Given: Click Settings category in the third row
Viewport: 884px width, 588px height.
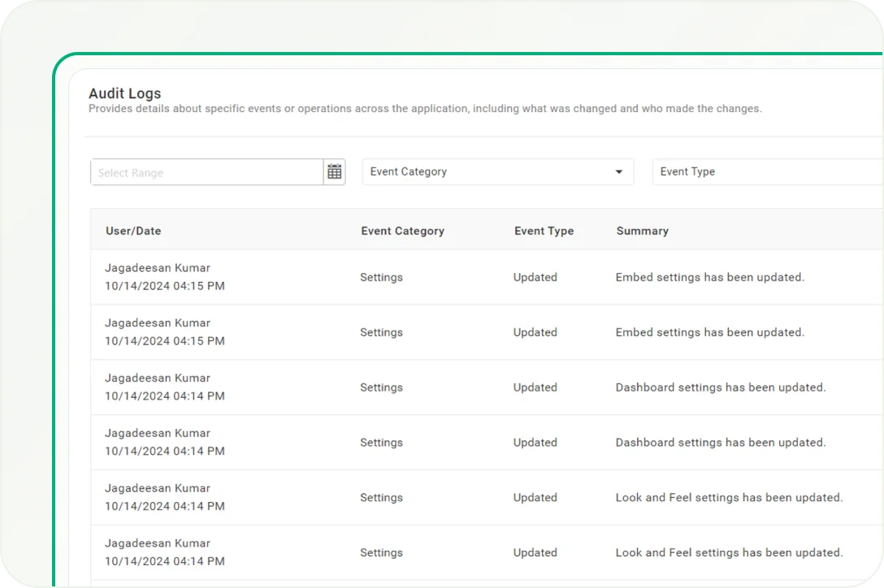Looking at the screenshot, I should pyautogui.click(x=381, y=387).
